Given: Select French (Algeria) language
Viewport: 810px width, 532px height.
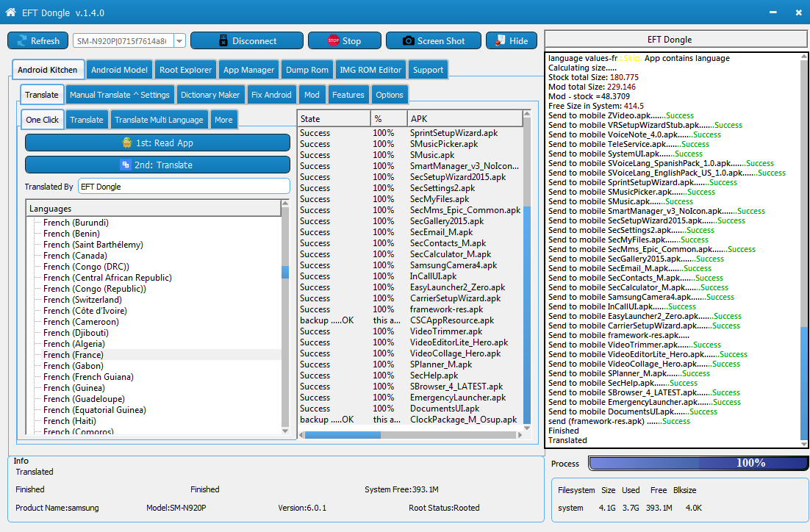Looking at the screenshot, I should (x=74, y=344).
